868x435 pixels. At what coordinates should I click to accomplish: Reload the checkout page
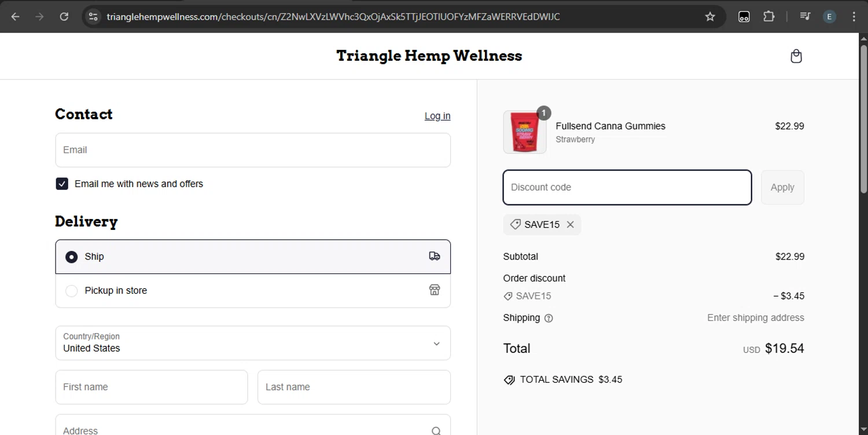click(64, 17)
